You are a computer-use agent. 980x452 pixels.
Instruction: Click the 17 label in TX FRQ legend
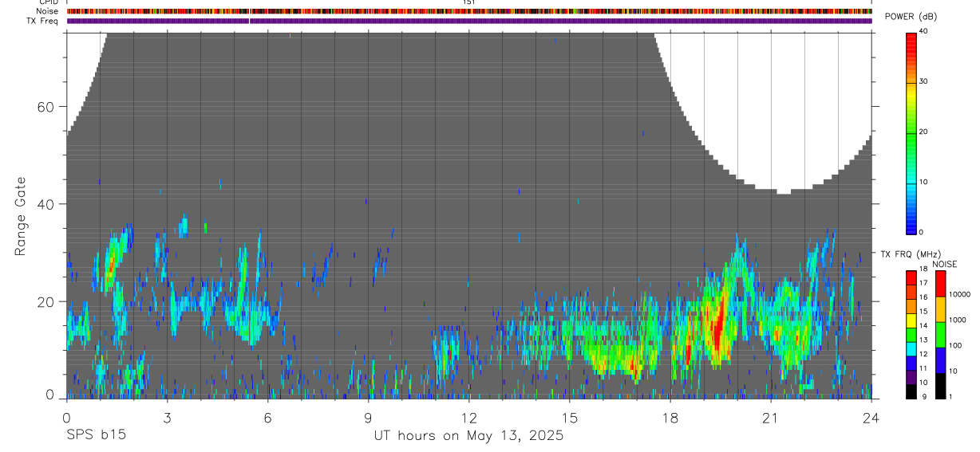pos(923,283)
